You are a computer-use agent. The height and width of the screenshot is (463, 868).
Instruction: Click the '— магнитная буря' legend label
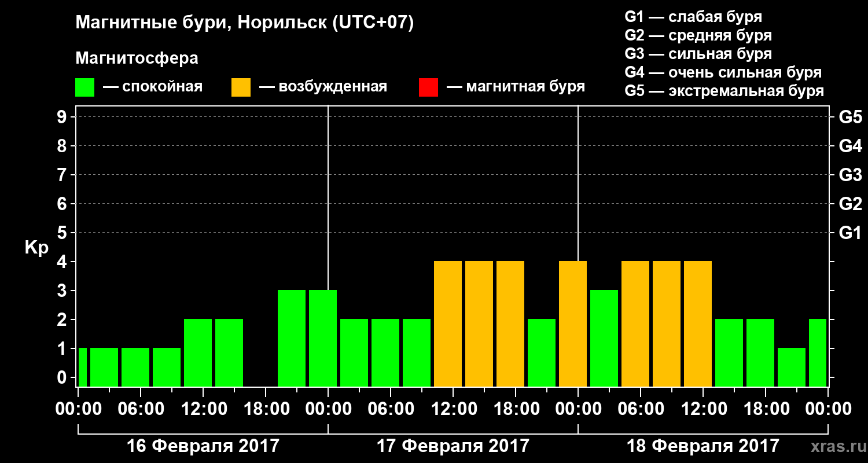[x=516, y=87]
